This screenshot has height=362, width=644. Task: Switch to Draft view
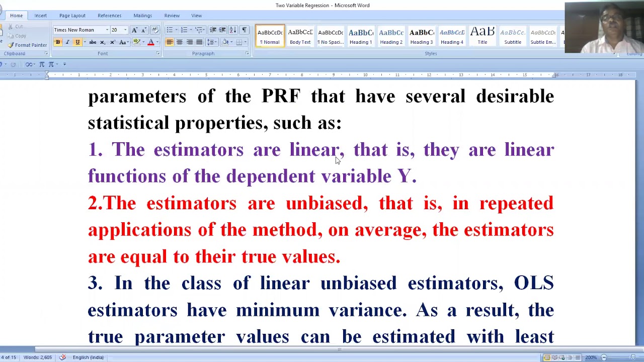577,357
